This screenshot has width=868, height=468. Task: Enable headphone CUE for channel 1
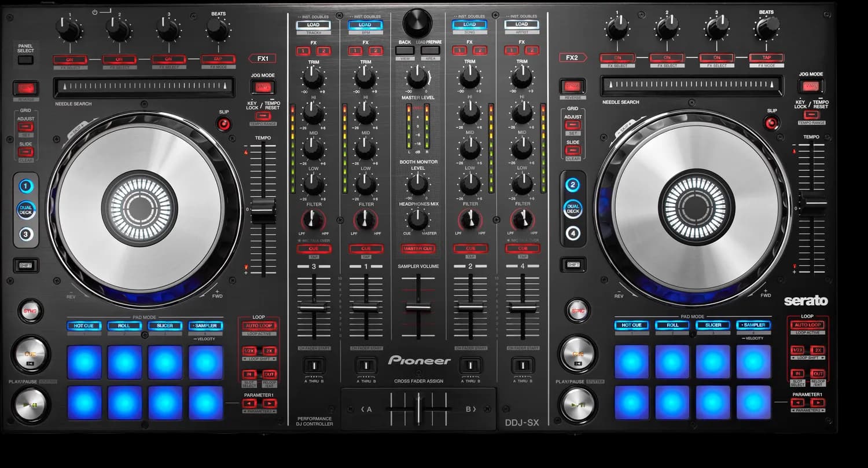366,248
